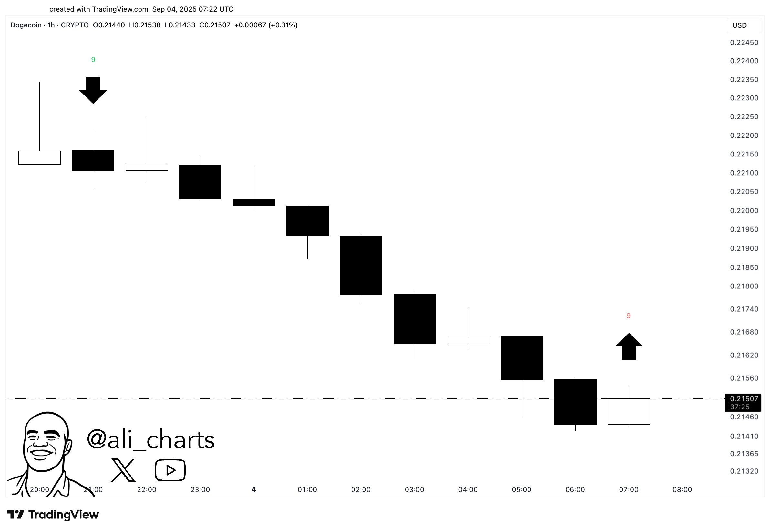Click the bold 4 date label
The image size is (770, 532).
click(253, 490)
